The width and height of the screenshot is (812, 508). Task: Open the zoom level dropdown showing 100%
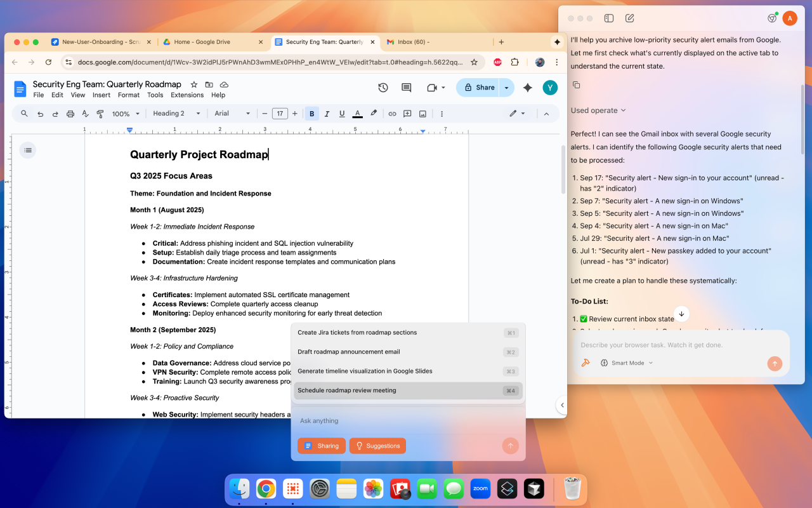click(126, 114)
